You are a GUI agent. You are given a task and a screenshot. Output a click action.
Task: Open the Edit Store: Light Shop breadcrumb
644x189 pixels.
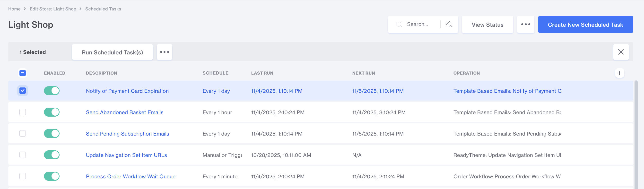[53, 9]
